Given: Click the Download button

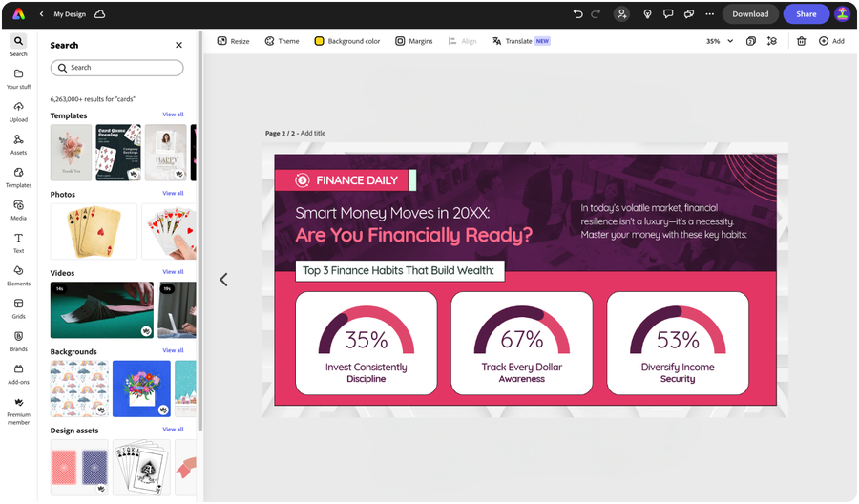Looking at the screenshot, I should 750,14.
